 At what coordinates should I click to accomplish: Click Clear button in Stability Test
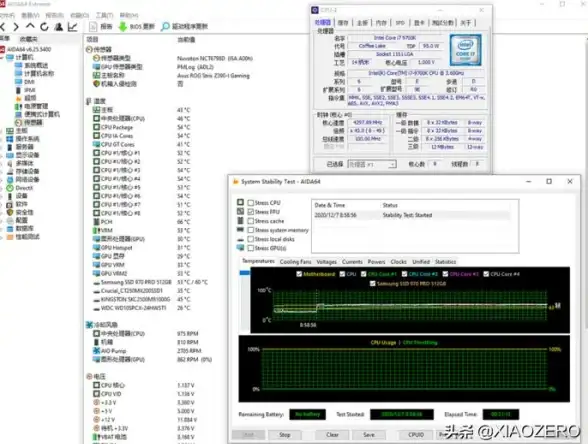coord(332,435)
